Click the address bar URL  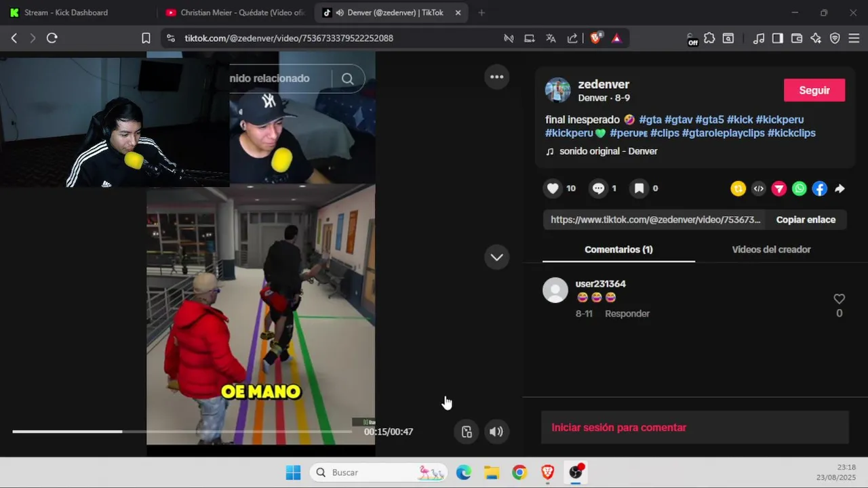[289, 39]
